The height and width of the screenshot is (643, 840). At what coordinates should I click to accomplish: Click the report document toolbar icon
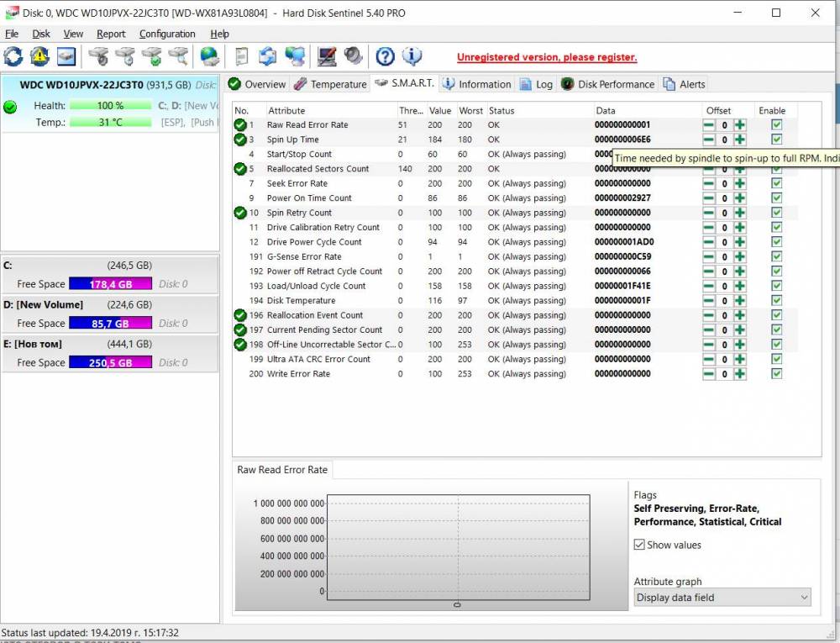pyautogui.click(x=242, y=56)
